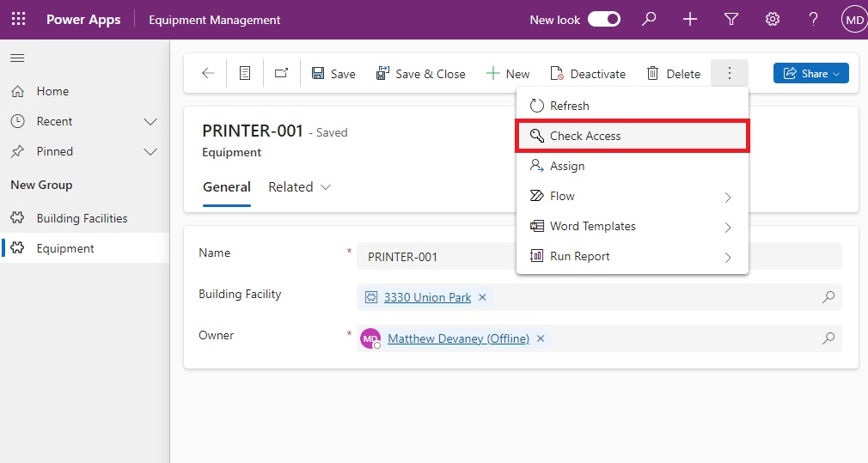Image resolution: width=868 pixels, height=463 pixels.
Task: Expand the Pinned chevron in the sidebar
Action: [x=150, y=151]
